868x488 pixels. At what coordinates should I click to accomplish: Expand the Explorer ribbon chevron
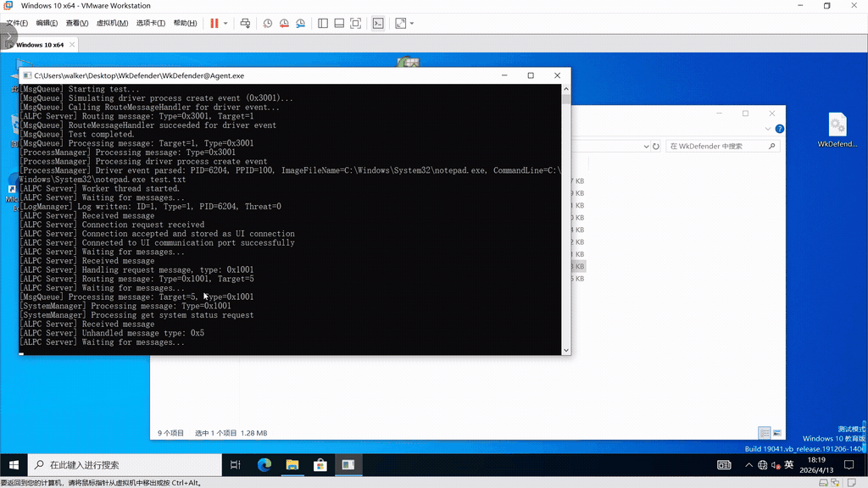click(768, 129)
